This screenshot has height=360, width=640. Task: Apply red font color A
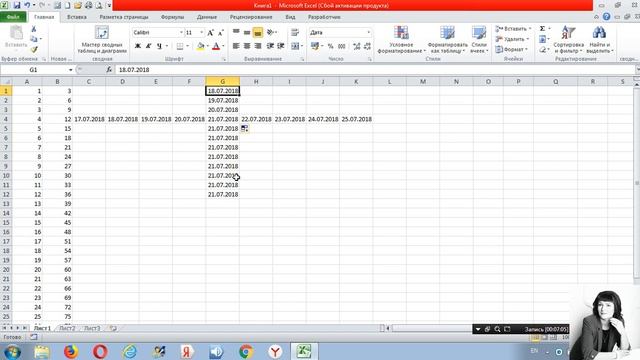[216, 46]
